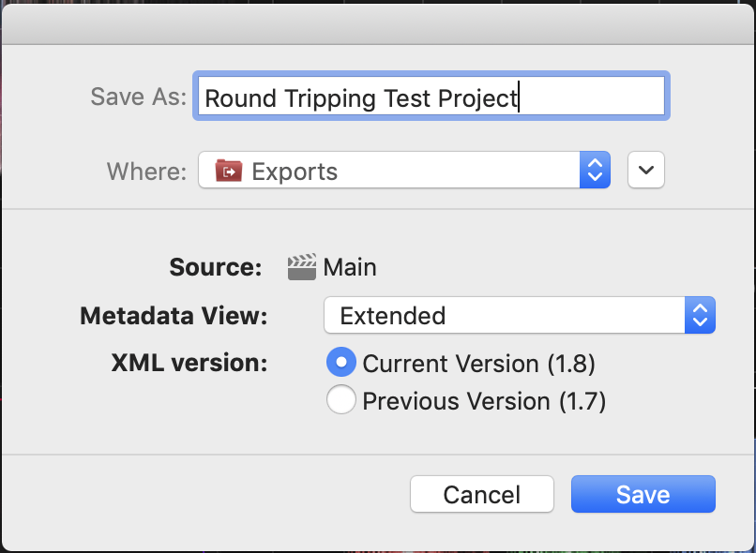Click the dialog's empty title bar
The image size is (756, 553).
click(x=378, y=22)
